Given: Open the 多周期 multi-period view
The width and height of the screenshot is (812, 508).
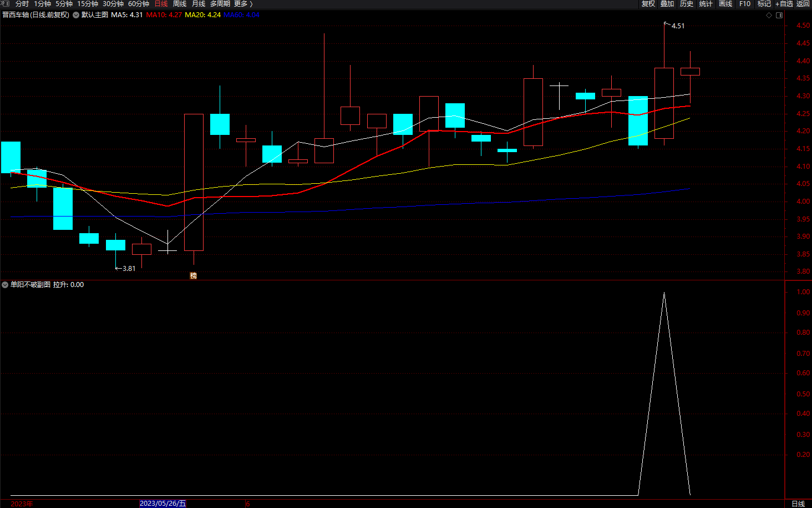Looking at the screenshot, I should [220, 4].
